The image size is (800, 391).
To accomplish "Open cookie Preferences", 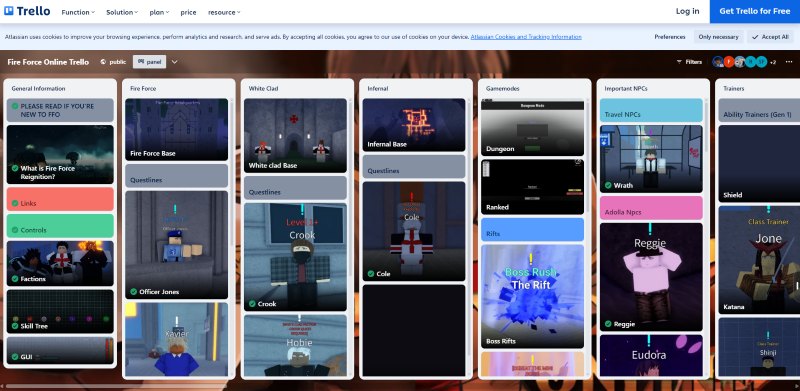I will (670, 37).
